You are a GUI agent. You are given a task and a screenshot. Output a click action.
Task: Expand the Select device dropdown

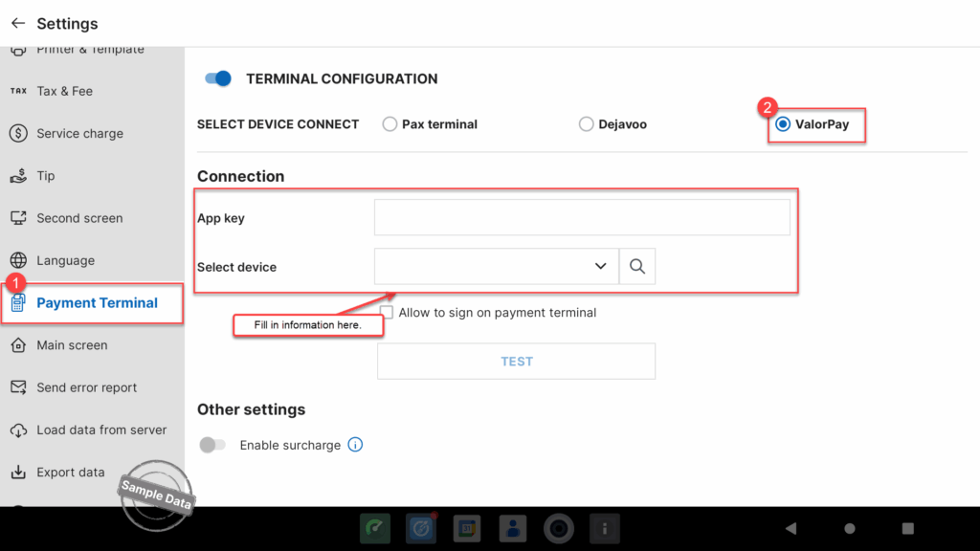click(496, 267)
